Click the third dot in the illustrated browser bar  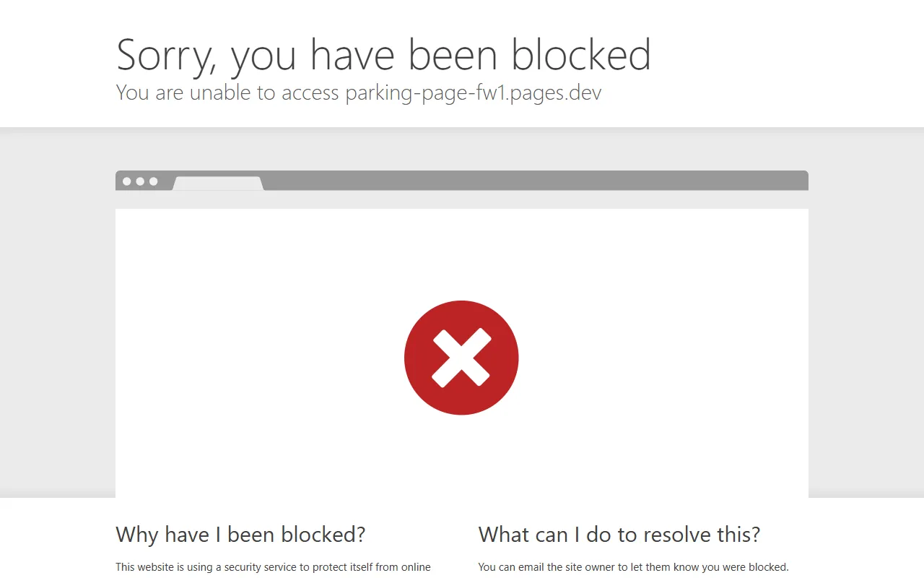[x=153, y=181]
